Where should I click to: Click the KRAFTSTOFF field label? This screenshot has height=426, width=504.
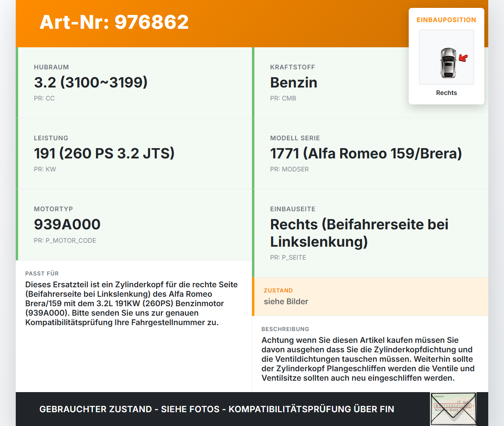293,67
